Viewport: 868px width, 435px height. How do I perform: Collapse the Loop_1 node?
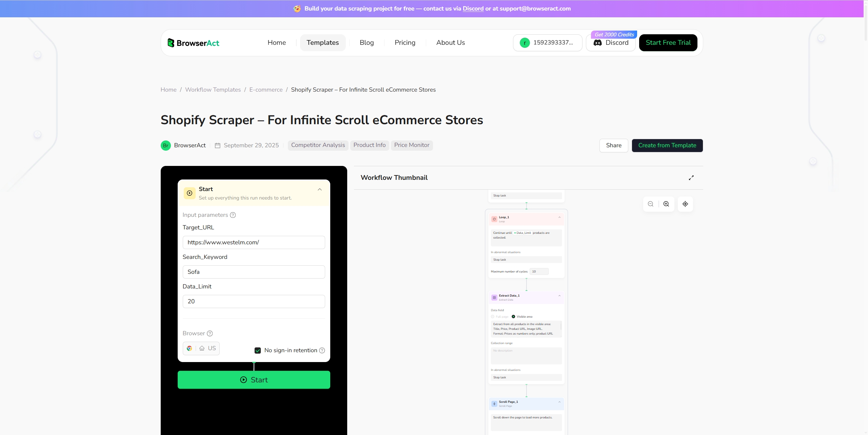tap(559, 217)
